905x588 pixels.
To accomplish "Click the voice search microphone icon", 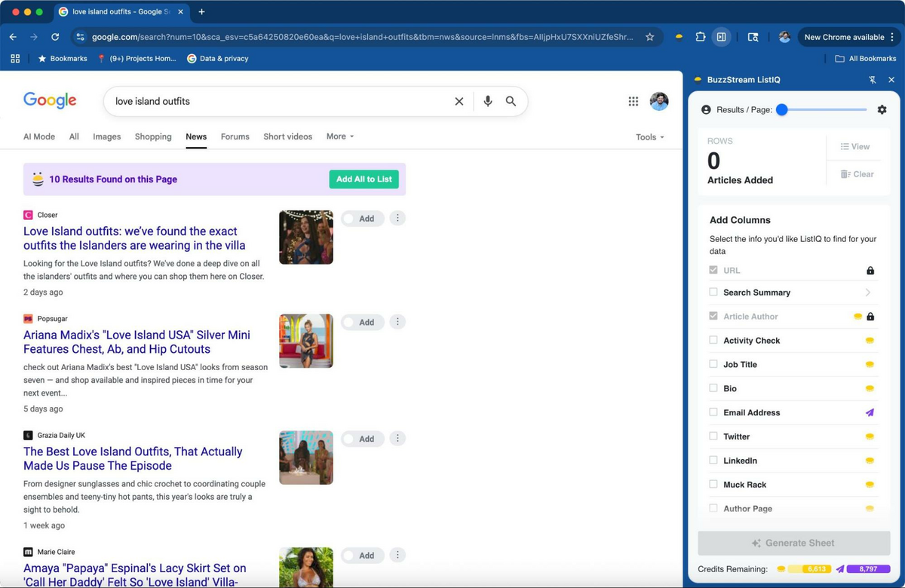I will point(488,101).
